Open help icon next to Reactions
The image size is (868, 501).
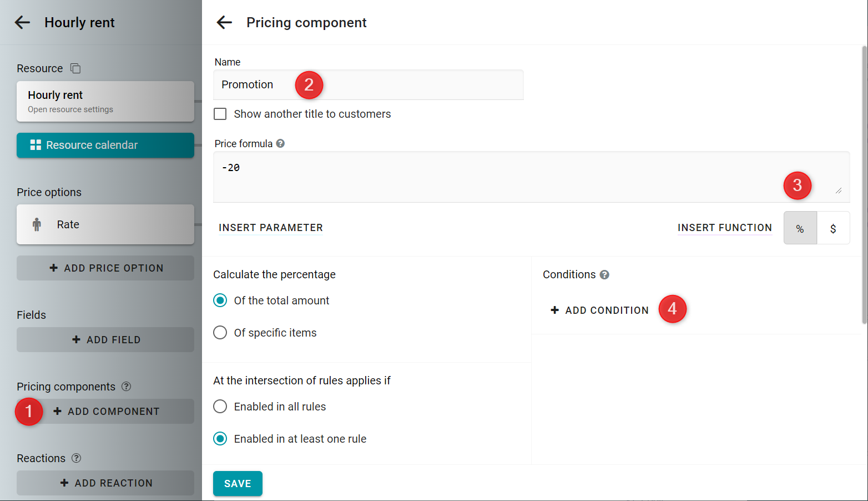76,458
